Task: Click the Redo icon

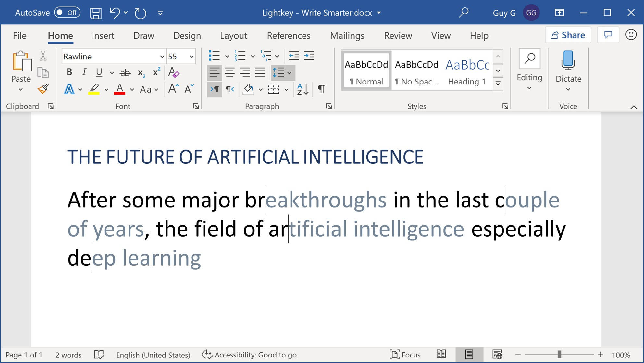Action: click(140, 13)
